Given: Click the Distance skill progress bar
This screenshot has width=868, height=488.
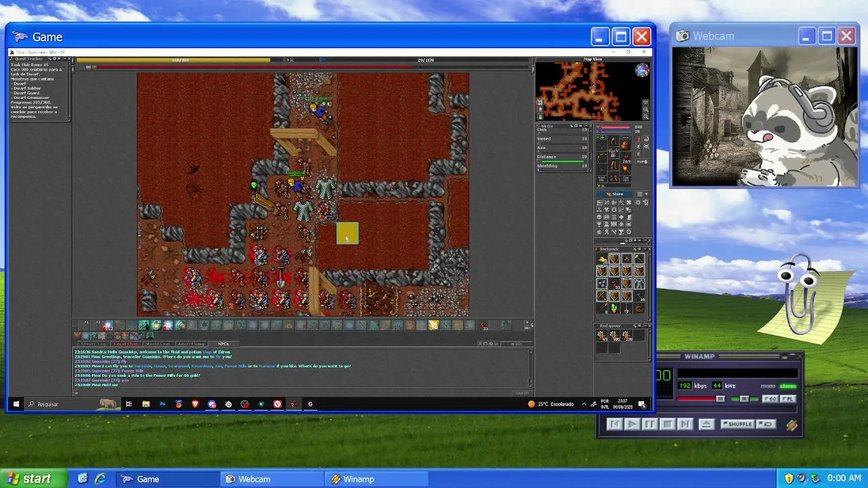Looking at the screenshot, I should (x=562, y=162).
